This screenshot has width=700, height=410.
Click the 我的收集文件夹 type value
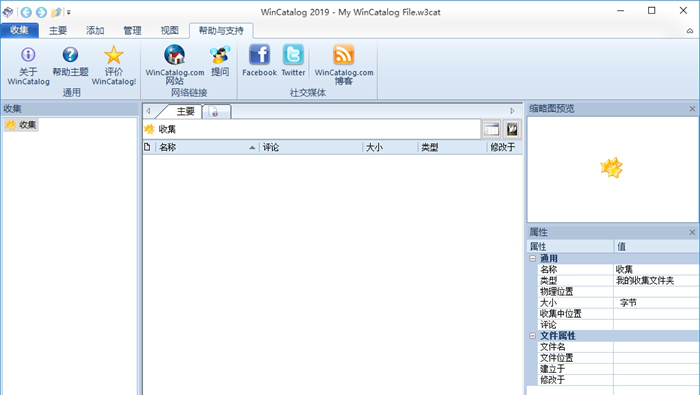click(645, 280)
